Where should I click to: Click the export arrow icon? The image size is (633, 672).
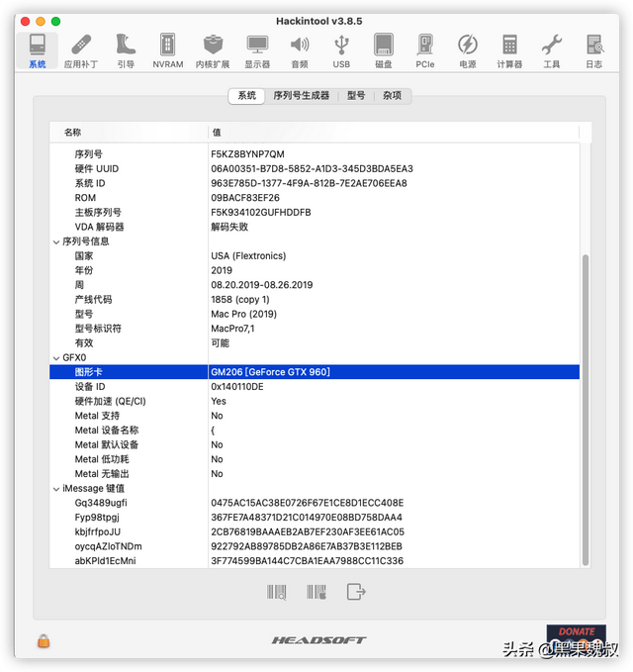pyautogui.click(x=356, y=592)
